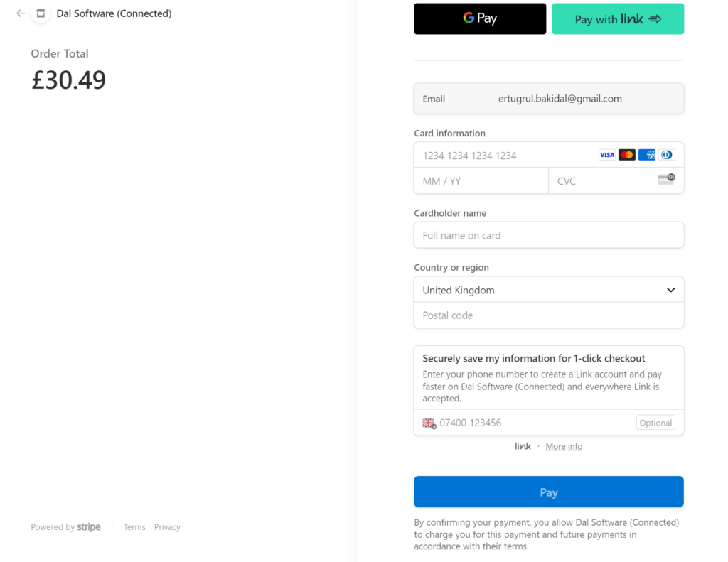Open the UK flag phone country selector
This screenshot has height=562, width=728.
pyautogui.click(x=429, y=423)
